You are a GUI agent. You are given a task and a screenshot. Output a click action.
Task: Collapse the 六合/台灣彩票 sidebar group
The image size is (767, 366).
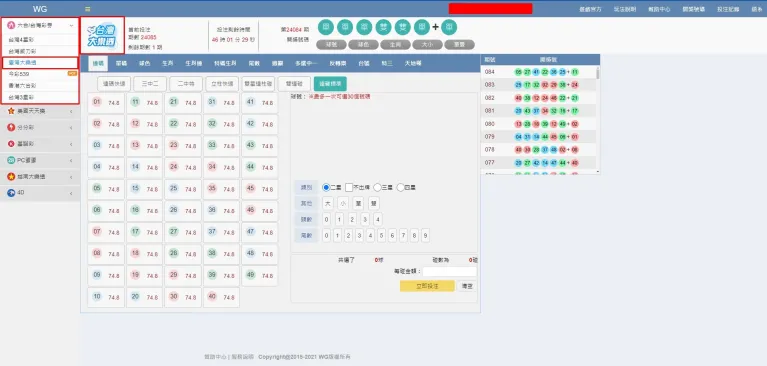[x=40, y=25]
